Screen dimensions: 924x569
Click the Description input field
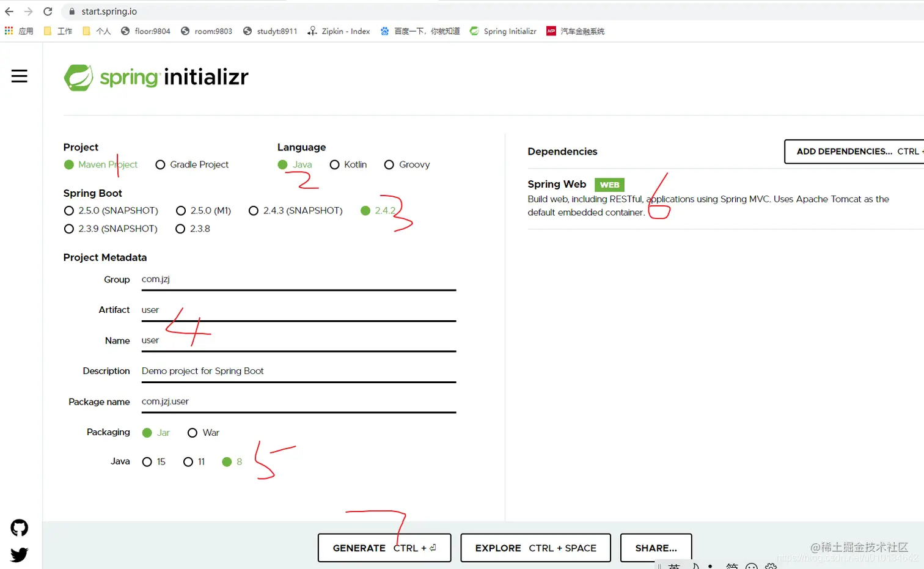299,372
